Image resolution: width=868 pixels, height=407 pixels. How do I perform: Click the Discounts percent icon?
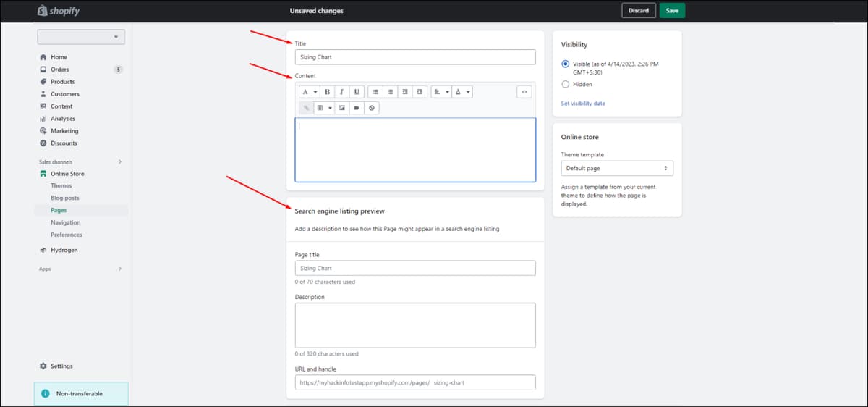[x=43, y=143]
